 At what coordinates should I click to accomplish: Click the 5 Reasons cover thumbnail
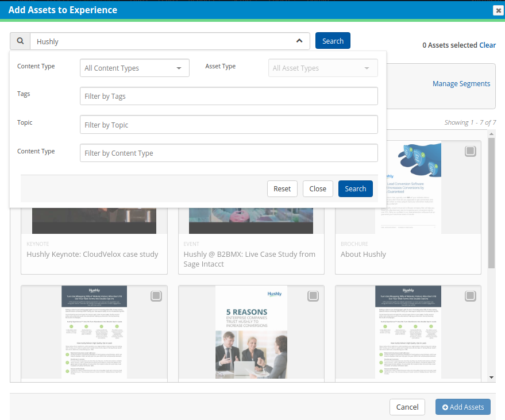pos(251,332)
